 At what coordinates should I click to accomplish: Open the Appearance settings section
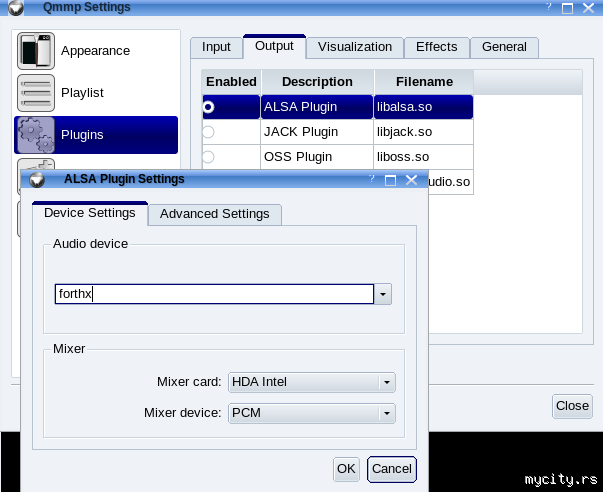point(96,51)
